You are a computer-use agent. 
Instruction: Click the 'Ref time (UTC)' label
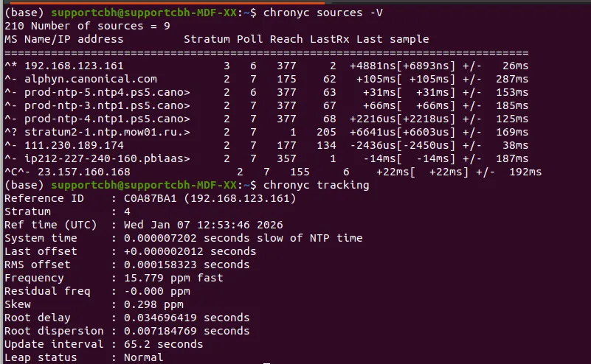click(x=50, y=225)
